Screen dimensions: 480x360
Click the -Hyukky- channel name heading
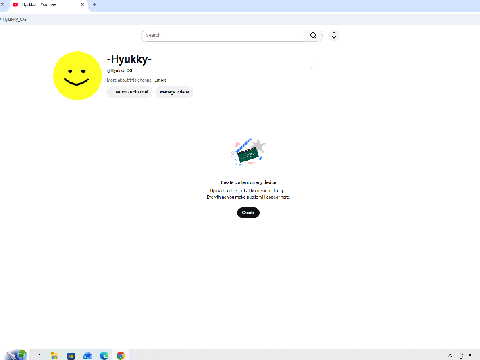(129, 59)
